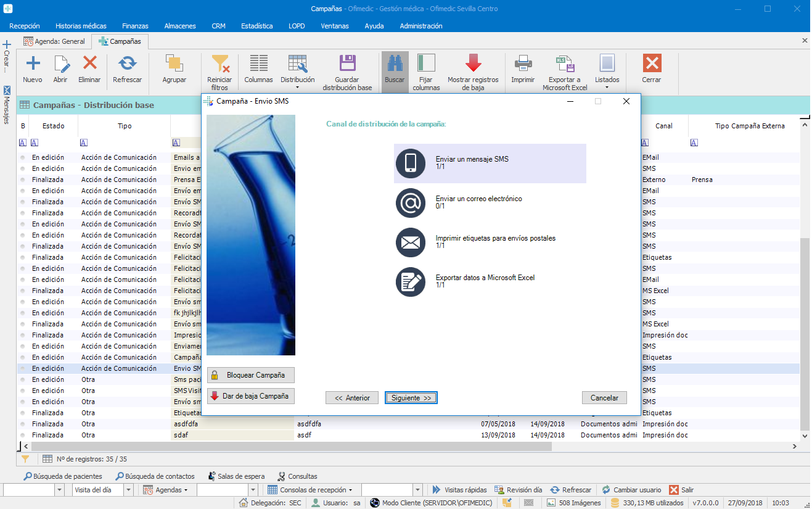Click the Eliminar red X icon
812x509 pixels.
[90, 64]
